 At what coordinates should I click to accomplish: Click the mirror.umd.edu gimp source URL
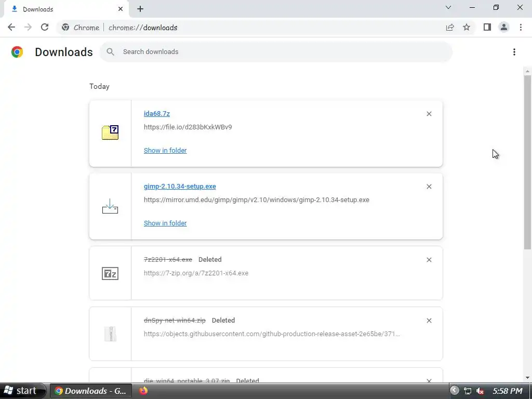pyautogui.click(x=257, y=200)
